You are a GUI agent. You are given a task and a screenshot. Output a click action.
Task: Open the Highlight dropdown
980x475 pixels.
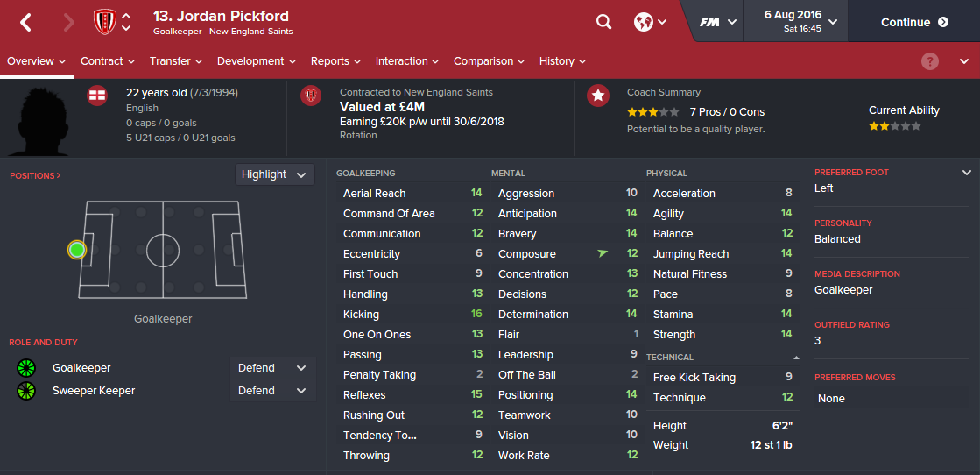[274, 174]
